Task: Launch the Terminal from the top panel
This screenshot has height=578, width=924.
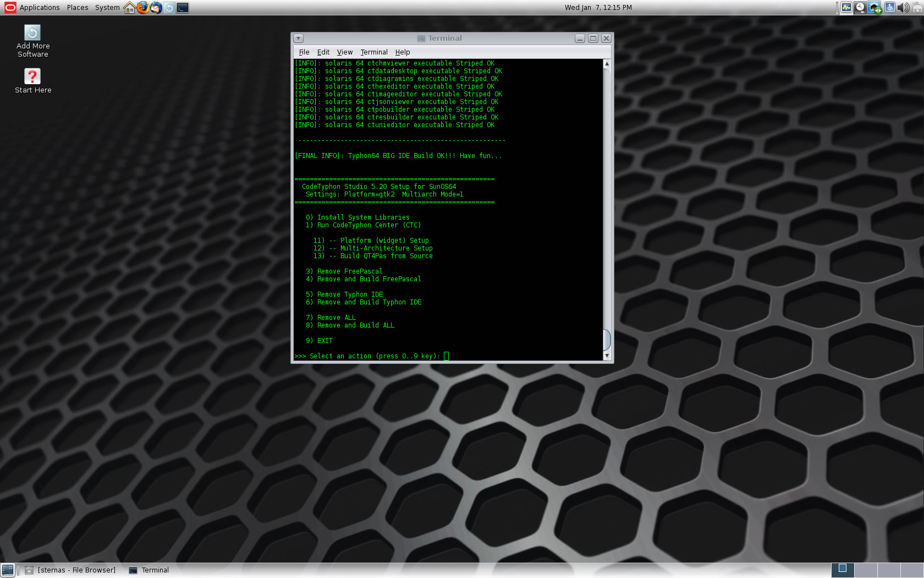Action: (183, 8)
